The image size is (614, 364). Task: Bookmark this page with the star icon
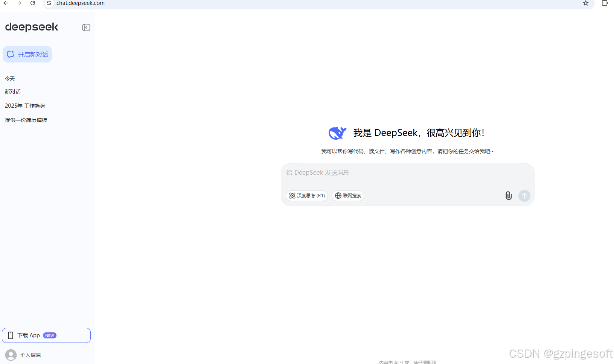click(586, 3)
